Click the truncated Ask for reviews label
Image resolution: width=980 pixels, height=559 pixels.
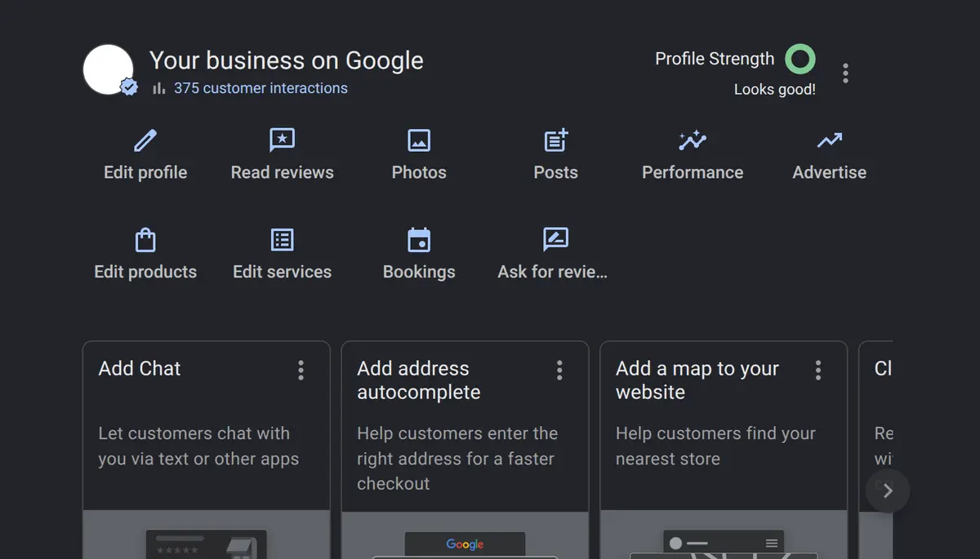(553, 272)
